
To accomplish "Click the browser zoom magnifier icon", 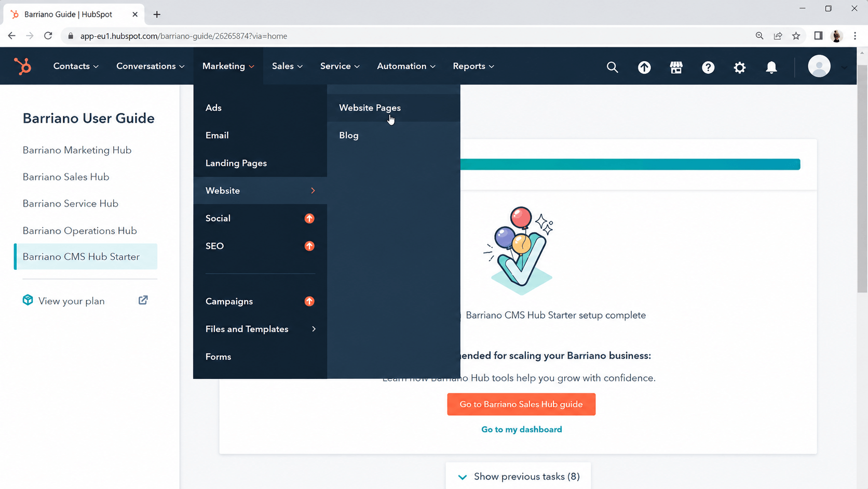I will point(759,36).
